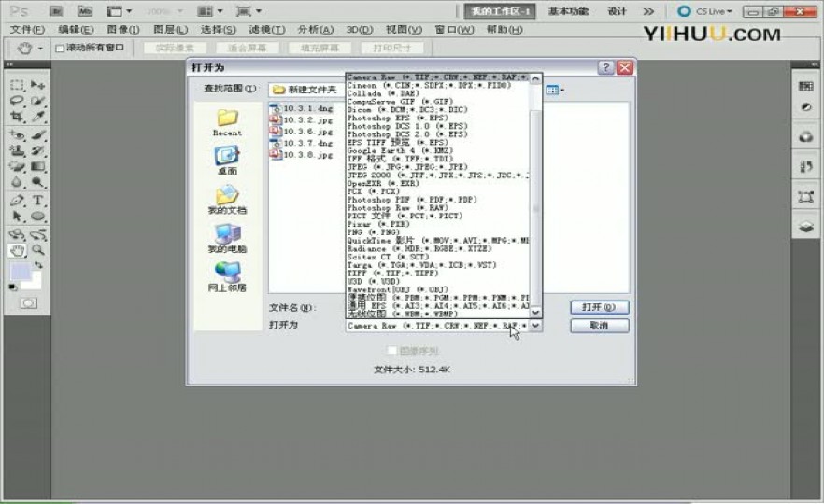Select the History Brush tool
This screenshot has width=824, height=504.
[37, 150]
